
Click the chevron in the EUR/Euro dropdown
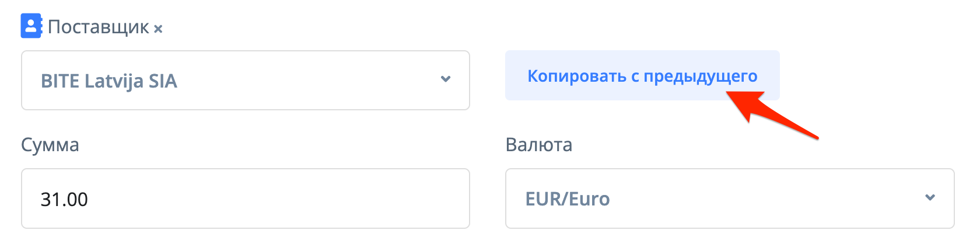click(930, 198)
